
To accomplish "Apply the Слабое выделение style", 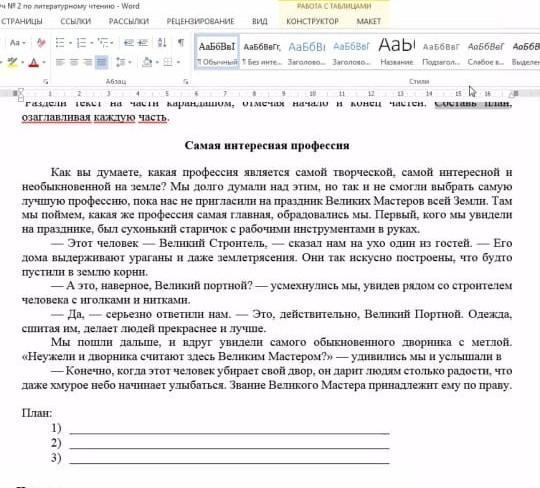I will (486, 52).
